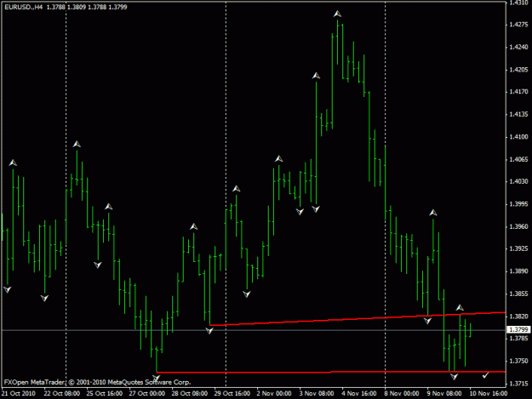This screenshot has height=399, width=532.
Task: Click the 1.3960 price scale label
Action: 518,226
